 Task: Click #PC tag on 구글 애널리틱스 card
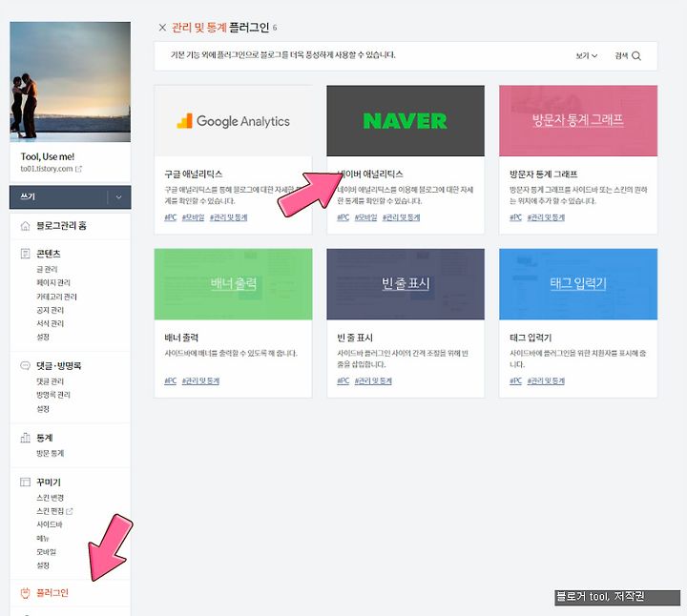(171, 217)
